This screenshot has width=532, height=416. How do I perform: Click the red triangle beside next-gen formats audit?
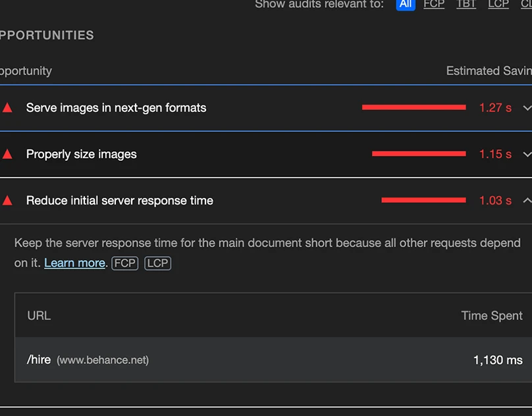click(7, 108)
